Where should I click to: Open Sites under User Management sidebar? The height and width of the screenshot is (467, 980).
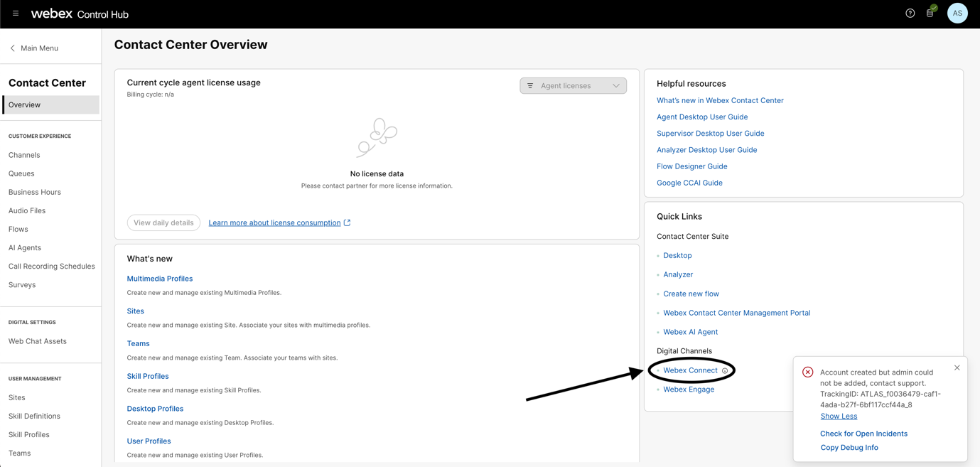17,397
